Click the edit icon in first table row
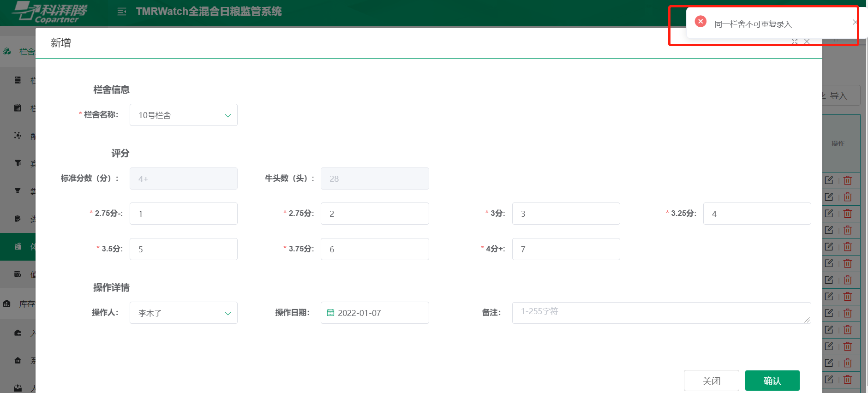 tap(829, 180)
